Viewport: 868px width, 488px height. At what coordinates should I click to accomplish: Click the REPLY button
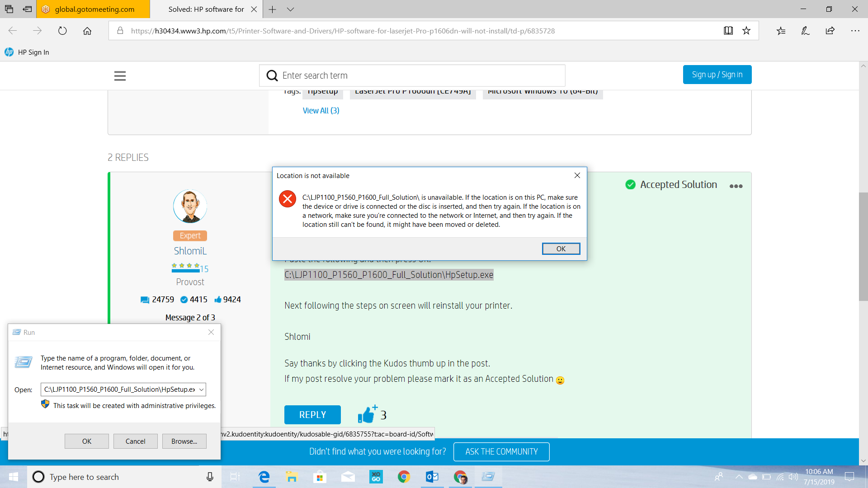point(312,415)
